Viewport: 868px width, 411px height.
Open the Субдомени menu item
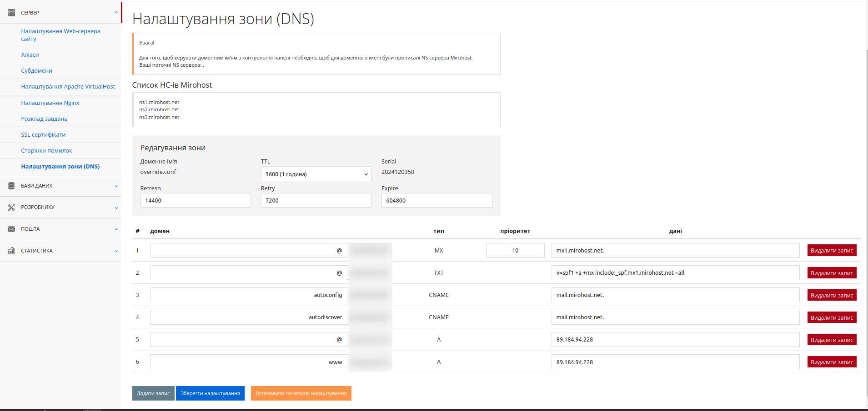pyautogui.click(x=37, y=71)
